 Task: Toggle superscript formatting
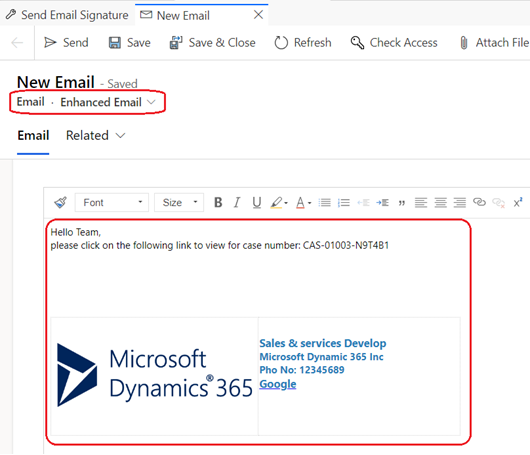point(518,202)
